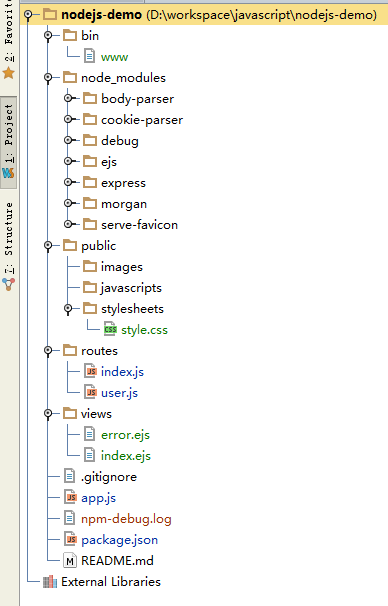Screen dimensions: 388x606
Task: Click the express folder icon
Action: pyautogui.click(x=90, y=182)
